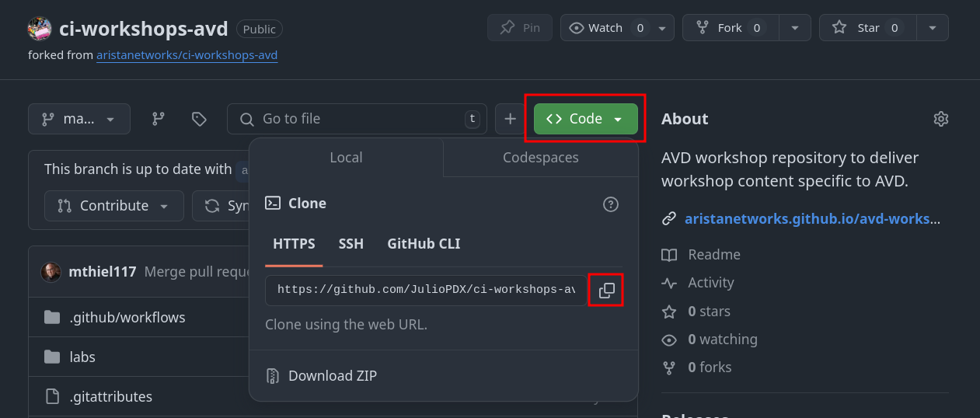Open the aristanetworks/ci-workshops-avd upstream link
The height and width of the screenshot is (418, 980).
[187, 55]
